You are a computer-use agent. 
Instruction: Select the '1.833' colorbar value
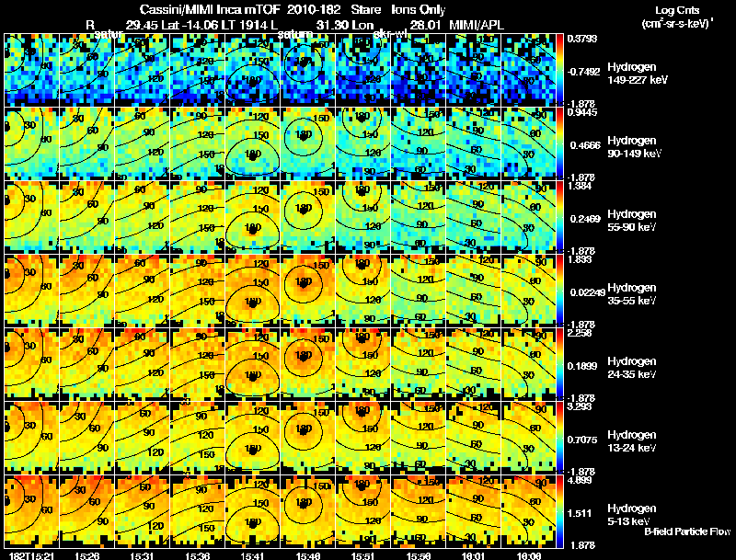coord(580,259)
